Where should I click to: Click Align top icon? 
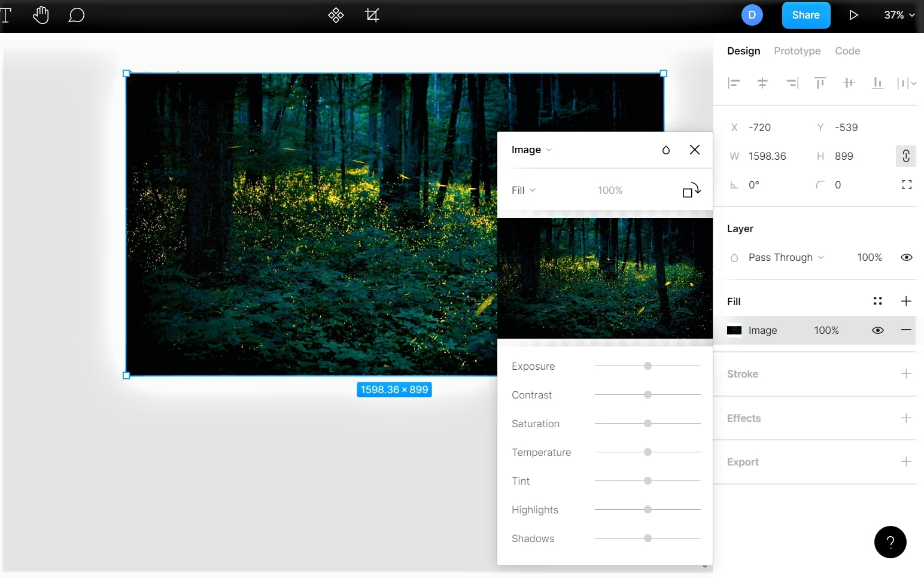tap(820, 83)
